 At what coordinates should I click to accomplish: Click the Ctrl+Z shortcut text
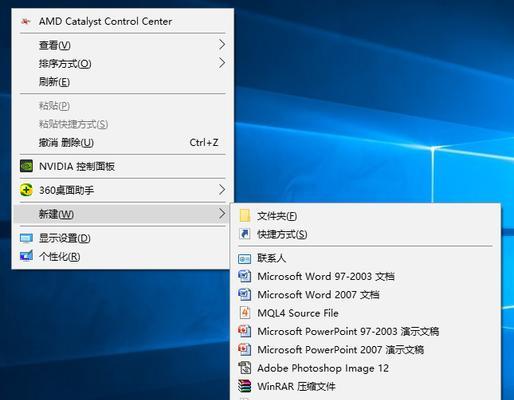pos(204,143)
